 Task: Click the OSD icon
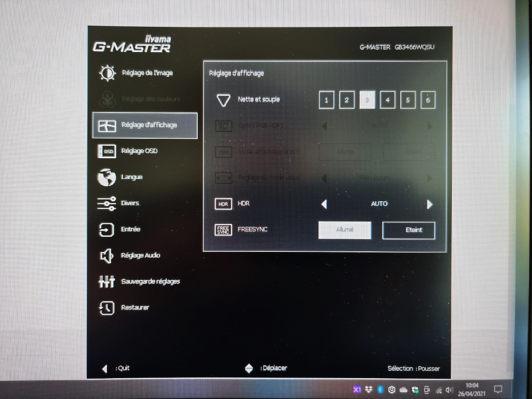pos(107,151)
